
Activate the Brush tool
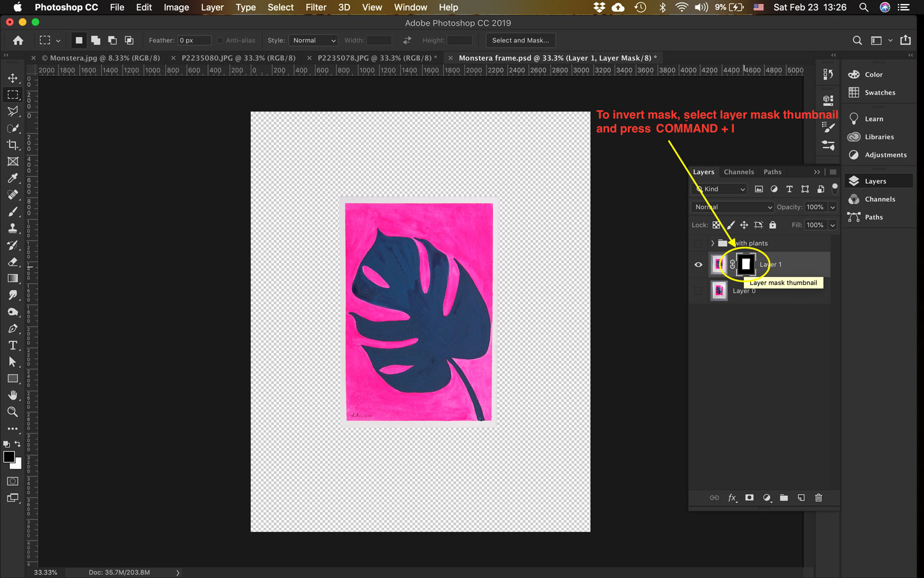13,211
